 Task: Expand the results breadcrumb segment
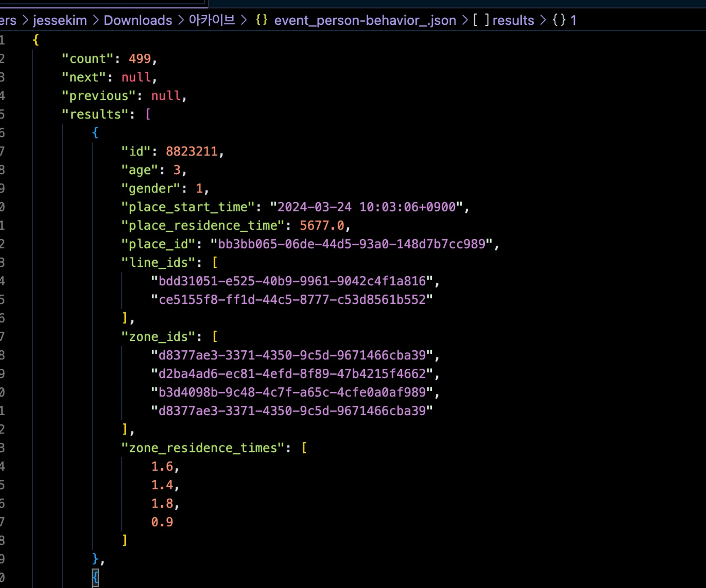(513, 20)
